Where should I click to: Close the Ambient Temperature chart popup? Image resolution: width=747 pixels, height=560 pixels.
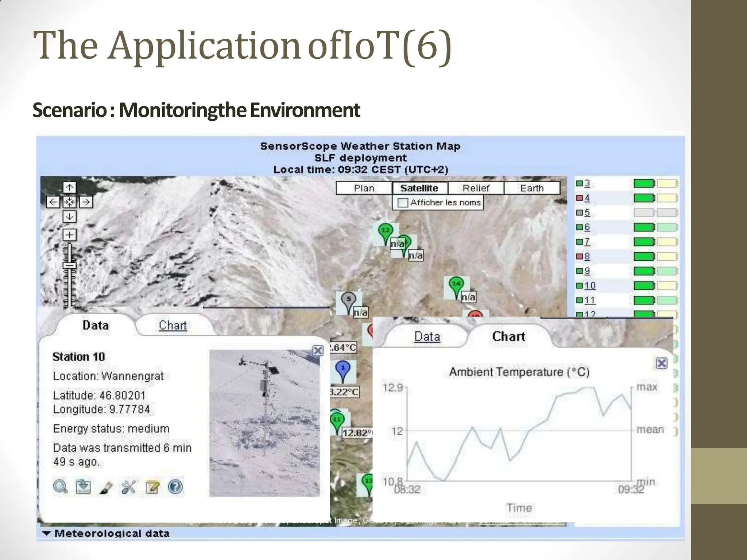pos(661,363)
